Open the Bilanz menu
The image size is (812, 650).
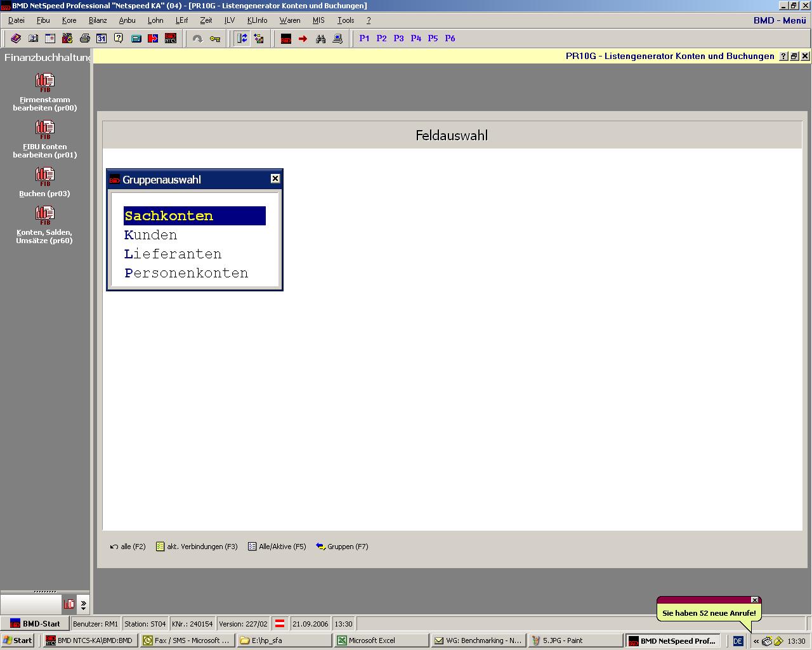pyautogui.click(x=98, y=20)
